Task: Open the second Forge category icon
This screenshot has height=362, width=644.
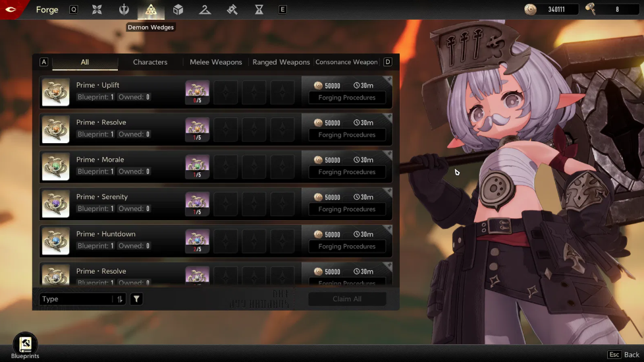Action: click(x=124, y=9)
